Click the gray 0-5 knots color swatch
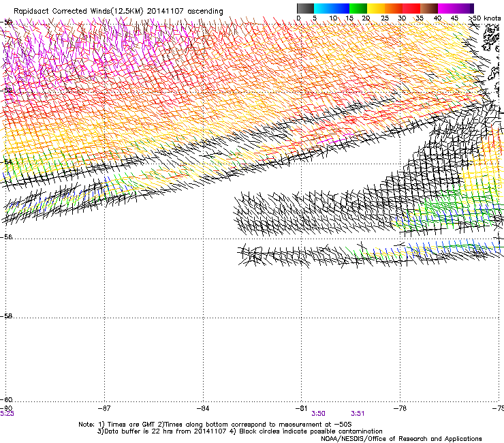The image size is (504, 443). pyautogui.click(x=305, y=8)
